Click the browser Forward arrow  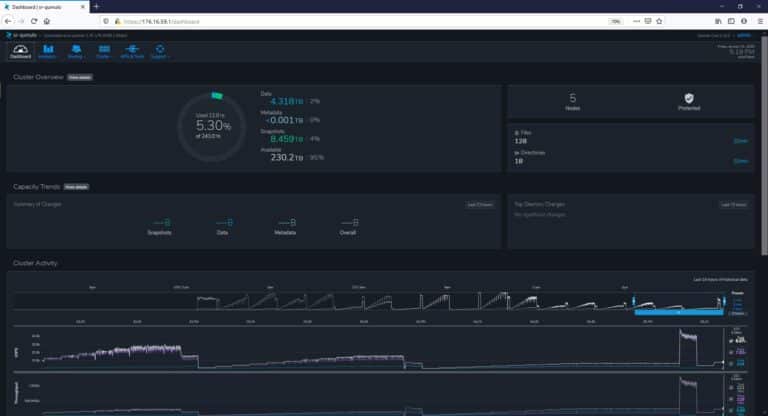tap(21, 21)
